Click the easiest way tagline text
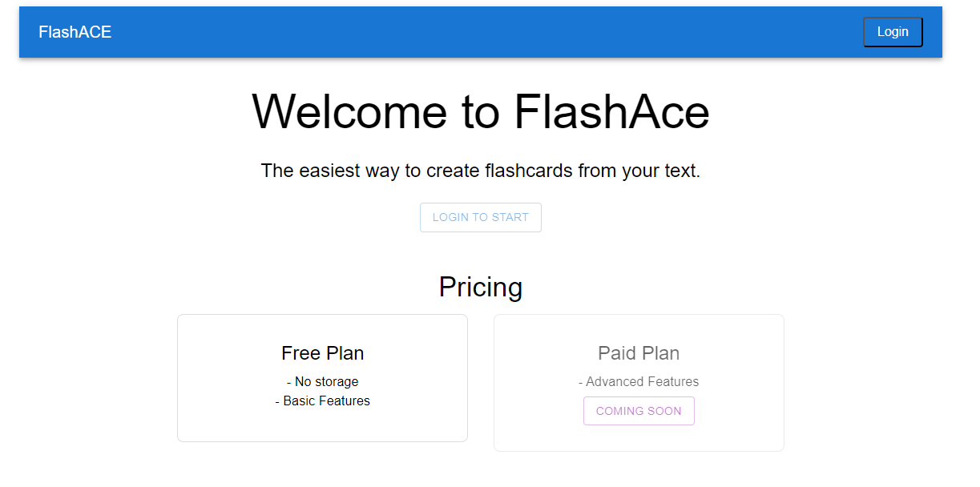This screenshot has height=487, width=980. (x=481, y=171)
